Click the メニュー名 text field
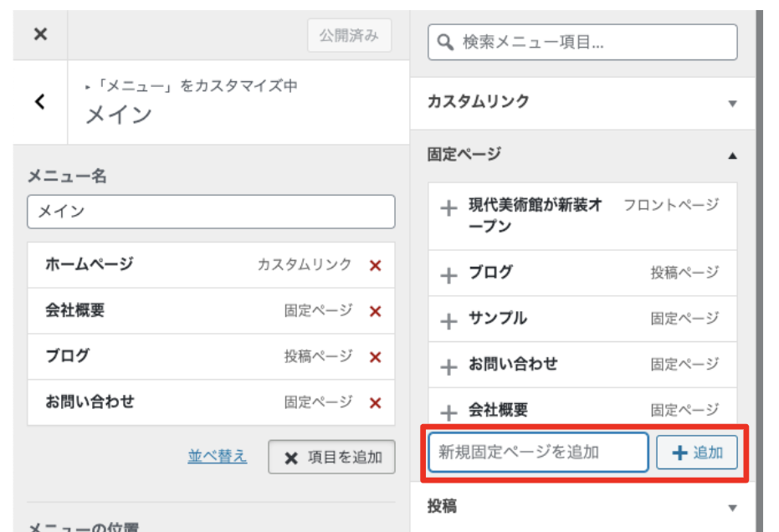 coord(211,212)
